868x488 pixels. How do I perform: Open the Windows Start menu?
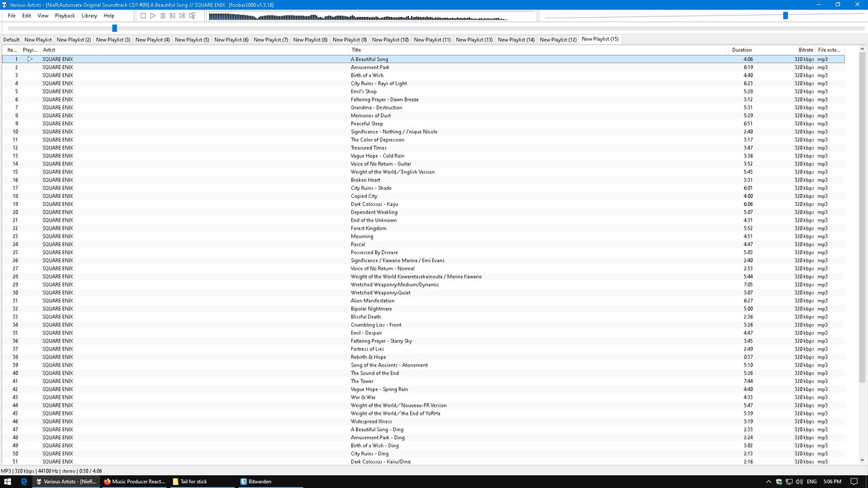point(8,481)
